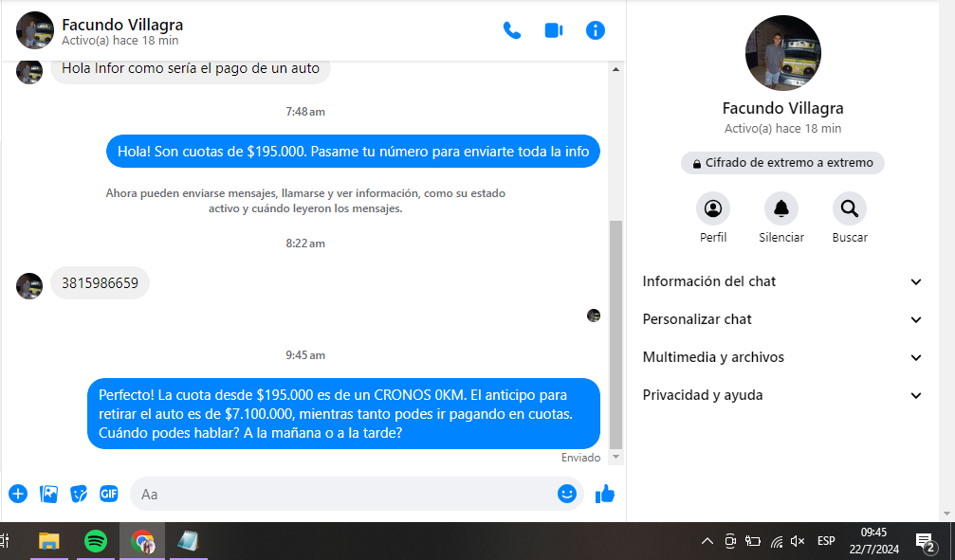Start a video call with Facundo
Viewport: 955px width, 560px height.
554,30
